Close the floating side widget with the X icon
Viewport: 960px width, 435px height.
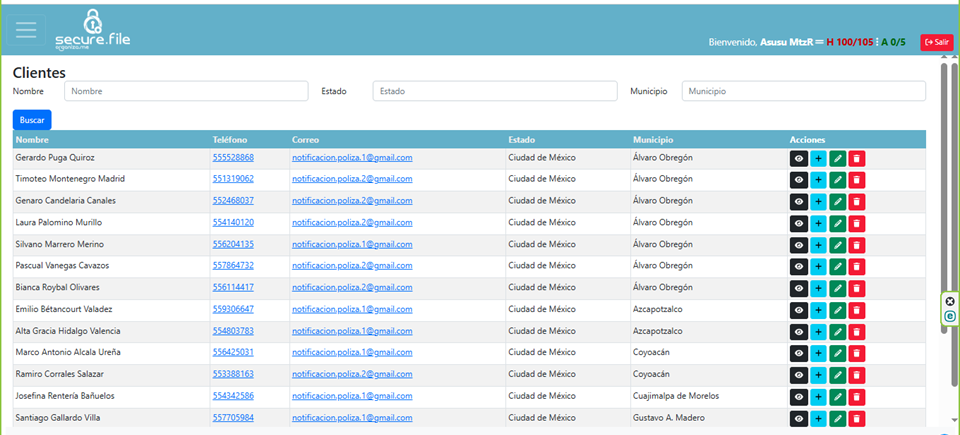tap(950, 301)
